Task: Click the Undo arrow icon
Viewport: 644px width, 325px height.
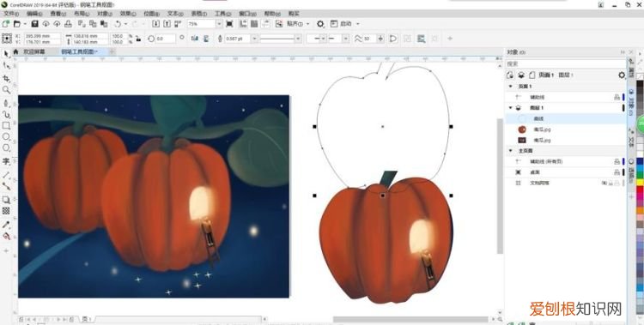Action: [x=118, y=24]
